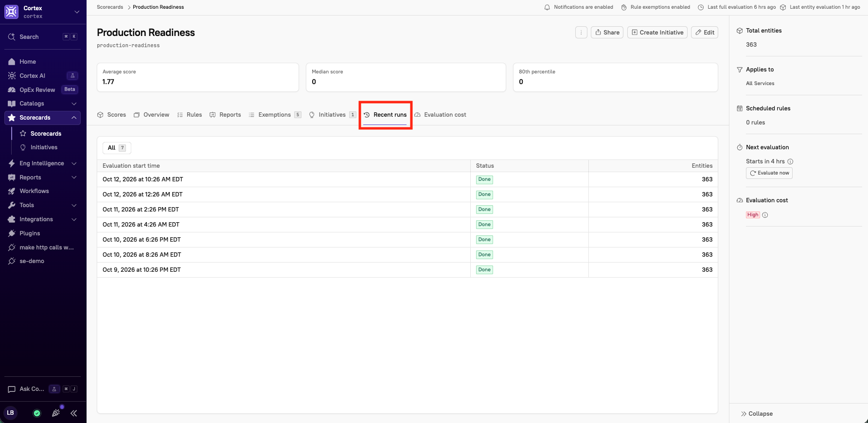
Task: Open the Initiatives tab with count 1
Action: 333,115
